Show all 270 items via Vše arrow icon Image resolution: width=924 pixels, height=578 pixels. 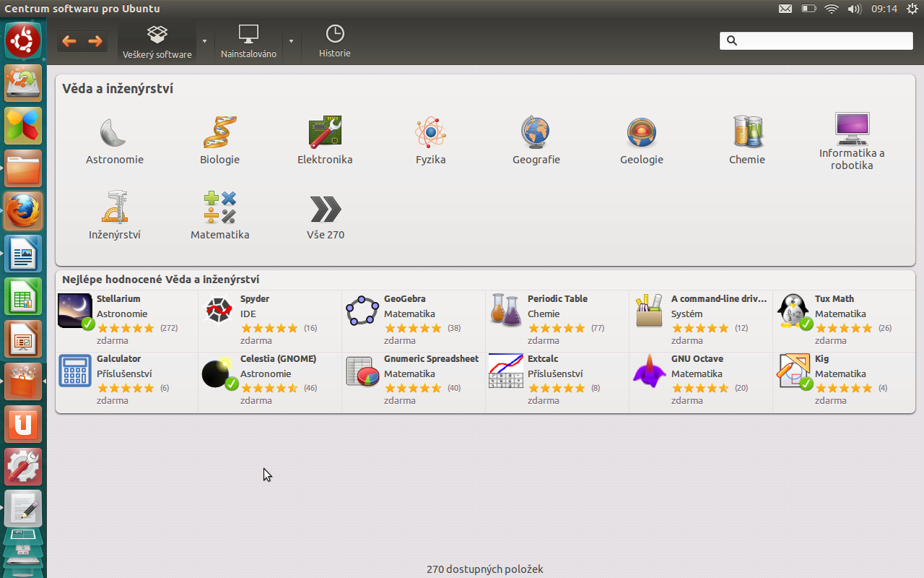tap(325, 209)
